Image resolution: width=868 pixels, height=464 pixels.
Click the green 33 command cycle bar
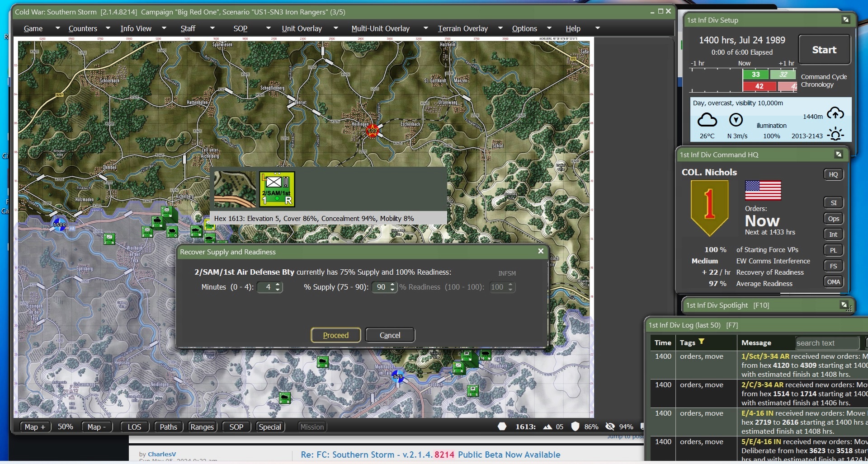(x=756, y=75)
